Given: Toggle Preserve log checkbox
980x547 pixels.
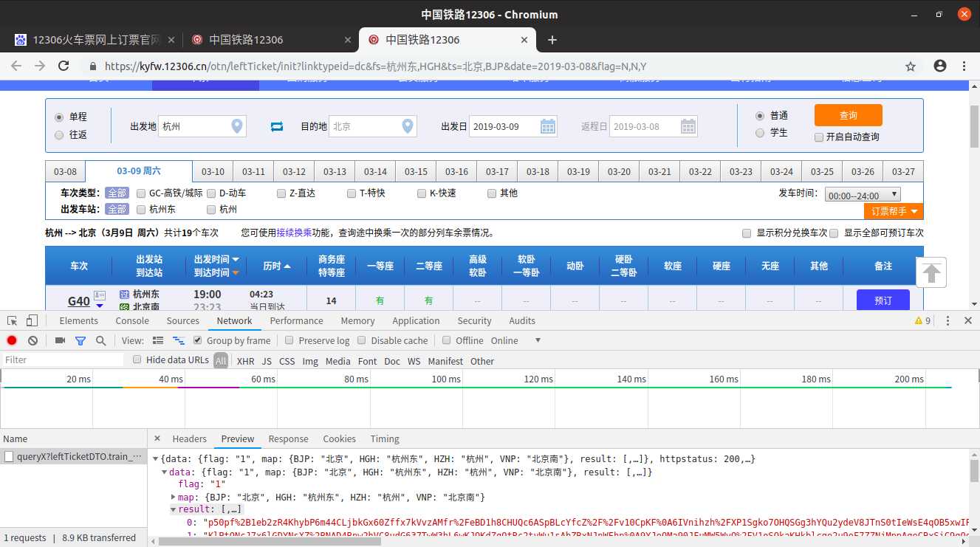Looking at the screenshot, I should click(289, 340).
